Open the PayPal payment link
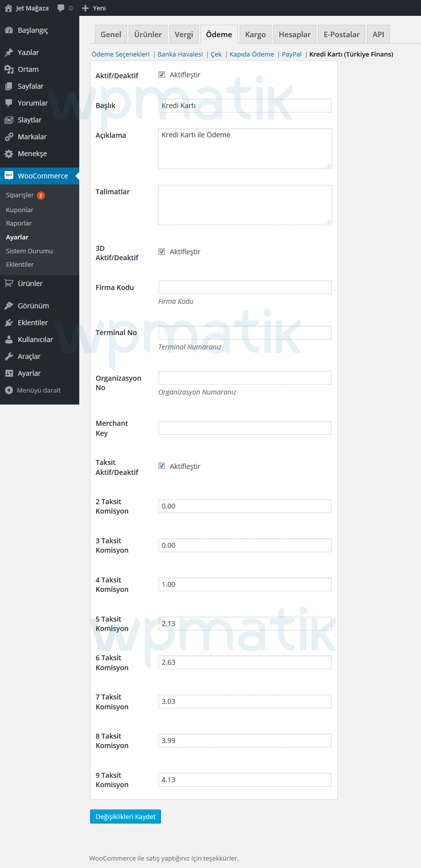Image resolution: width=421 pixels, height=868 pixels. [x=292, y=55]
